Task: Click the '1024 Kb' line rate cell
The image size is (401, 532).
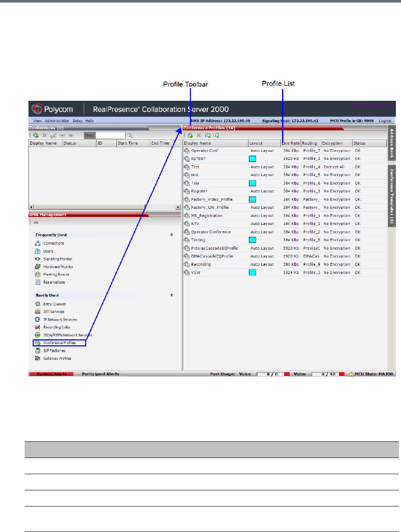Action: pyautogui.click(x=291, y=273)
